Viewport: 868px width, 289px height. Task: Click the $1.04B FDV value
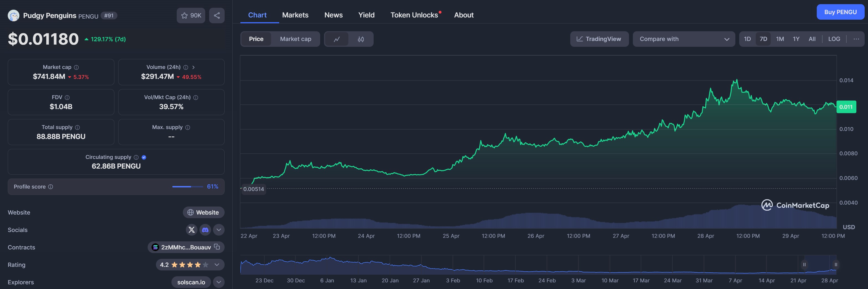pyautogui.click(x=61, y=107)
